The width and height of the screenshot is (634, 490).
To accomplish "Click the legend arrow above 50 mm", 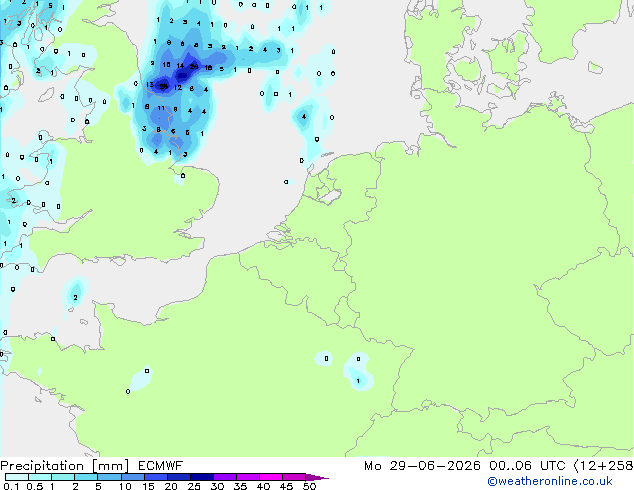I will (317, 477).
